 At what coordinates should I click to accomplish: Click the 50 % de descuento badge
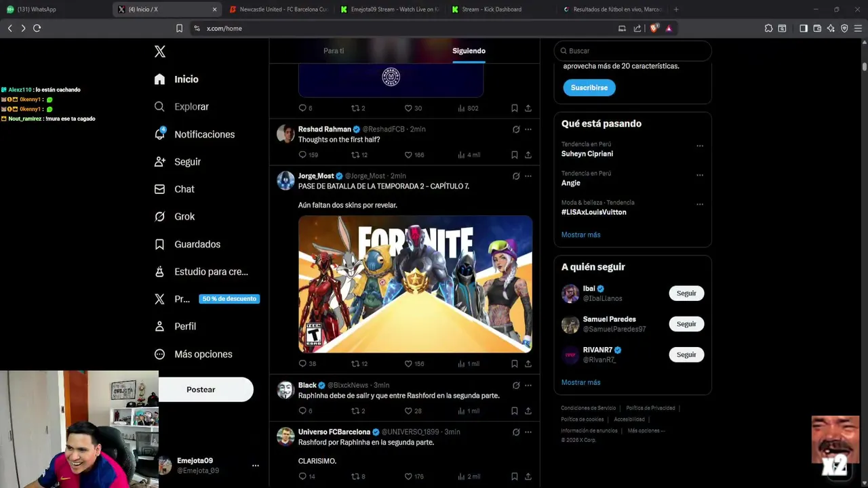click(229, 299)
